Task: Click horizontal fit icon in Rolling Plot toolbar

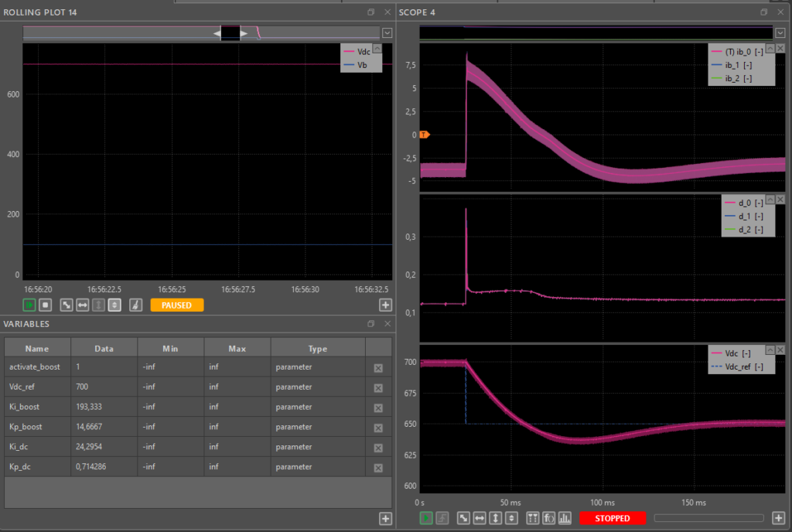Action: point(82,305)
